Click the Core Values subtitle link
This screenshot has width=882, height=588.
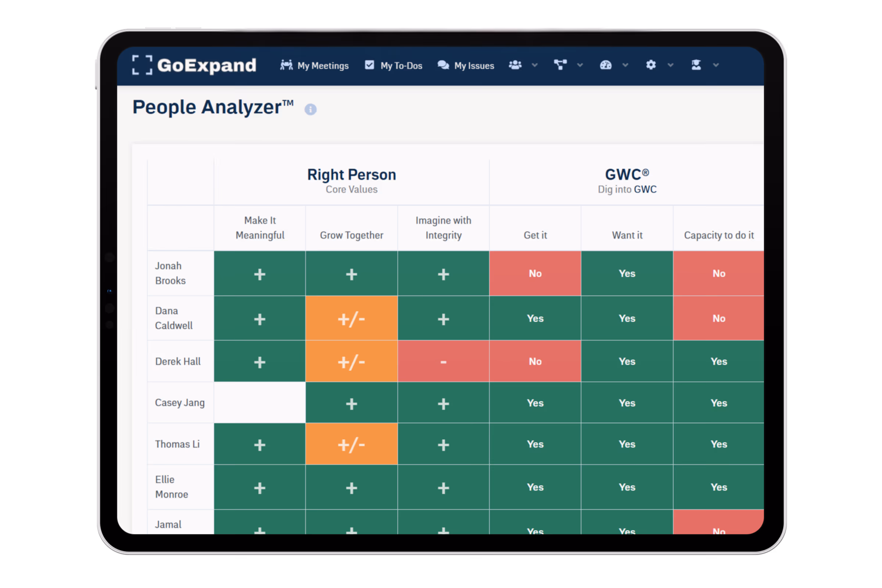click(351, 189)
